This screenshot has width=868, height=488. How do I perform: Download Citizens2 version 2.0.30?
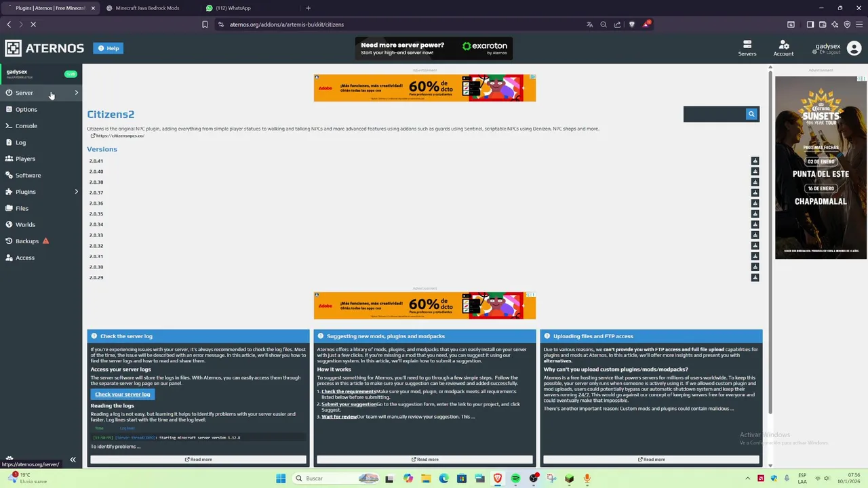click(755, 267)
